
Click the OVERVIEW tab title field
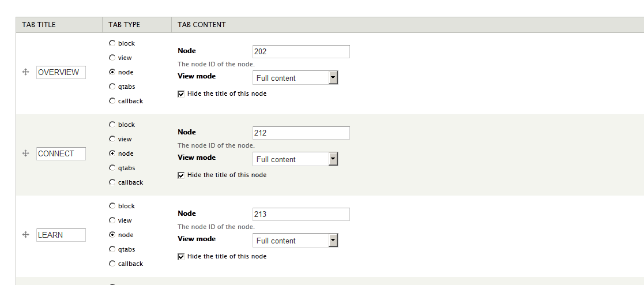click(x=61, y=72)
